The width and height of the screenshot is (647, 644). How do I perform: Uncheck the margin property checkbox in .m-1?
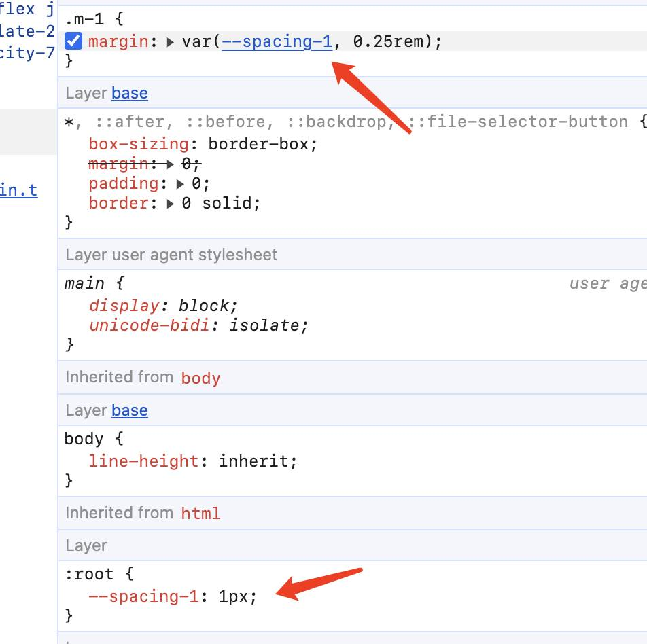click(x=73, y=41)
